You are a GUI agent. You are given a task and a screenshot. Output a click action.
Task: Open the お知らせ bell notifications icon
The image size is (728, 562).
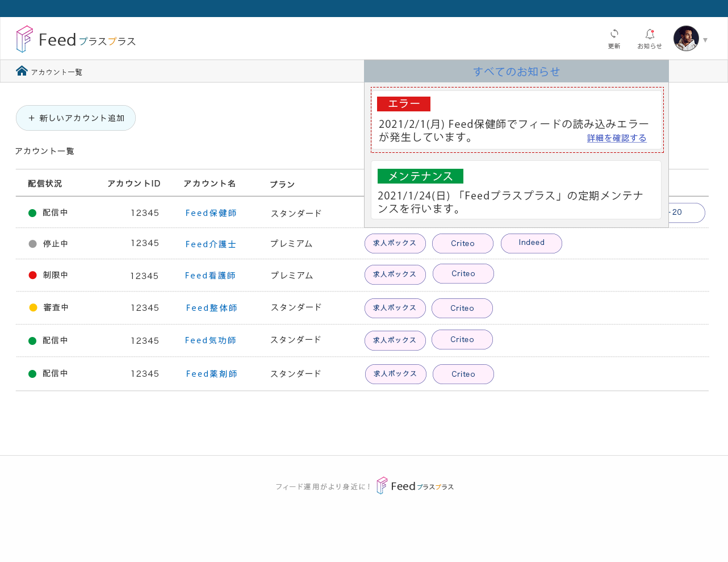point(650,34)
